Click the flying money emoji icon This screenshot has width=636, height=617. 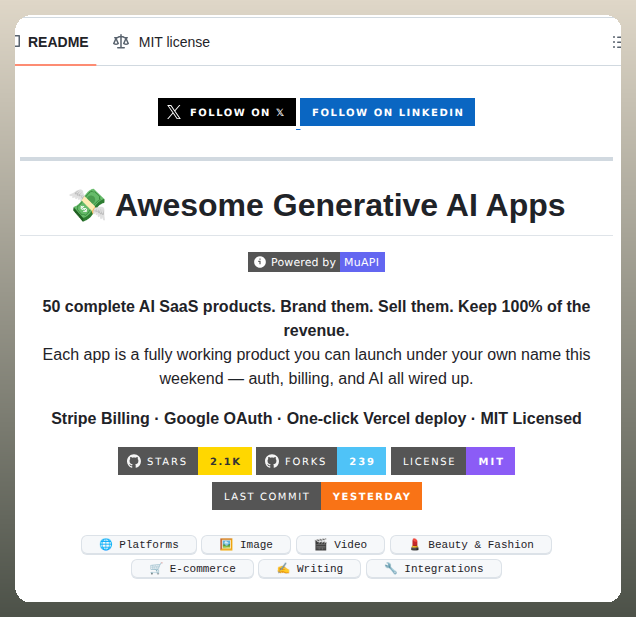88,205
